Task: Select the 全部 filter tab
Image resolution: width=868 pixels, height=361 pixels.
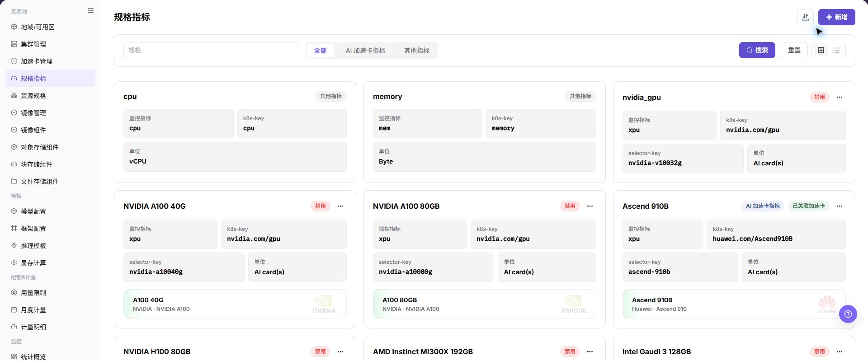Action: [x=320, y=51]
